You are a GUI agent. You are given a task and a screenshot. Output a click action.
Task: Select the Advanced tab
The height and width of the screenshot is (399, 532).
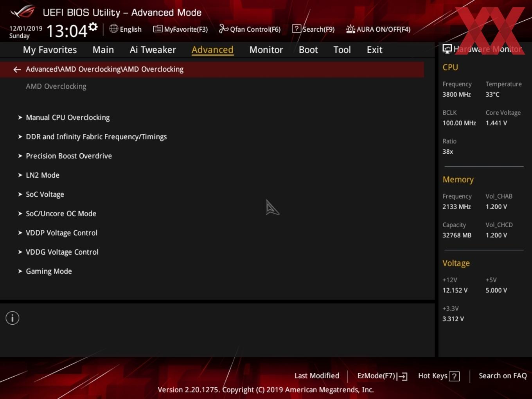pos(212,50)
